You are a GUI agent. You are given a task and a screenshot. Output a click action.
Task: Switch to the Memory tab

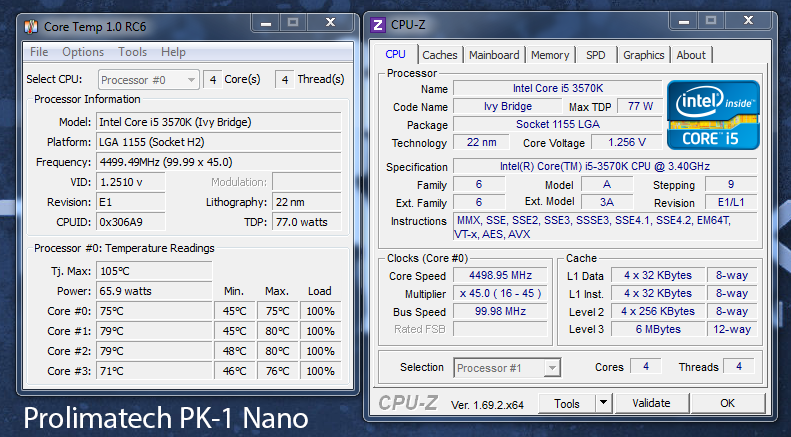(x=550, y=55)
